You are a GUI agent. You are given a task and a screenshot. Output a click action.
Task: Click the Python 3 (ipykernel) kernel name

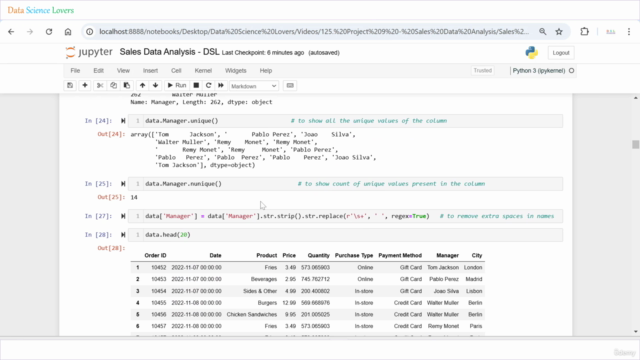539,71
